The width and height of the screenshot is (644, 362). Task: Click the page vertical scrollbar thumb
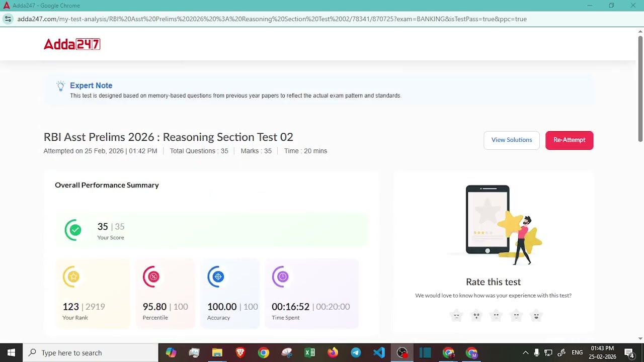[640, 88]
